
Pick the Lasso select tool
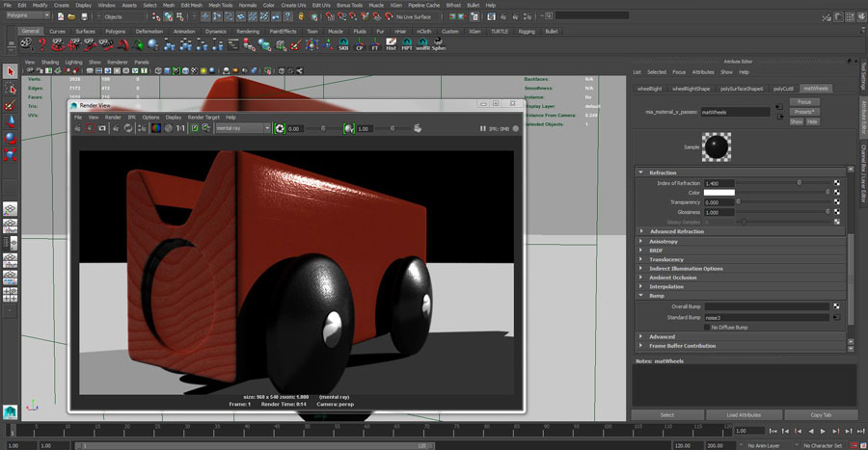(x=10, y=89)
